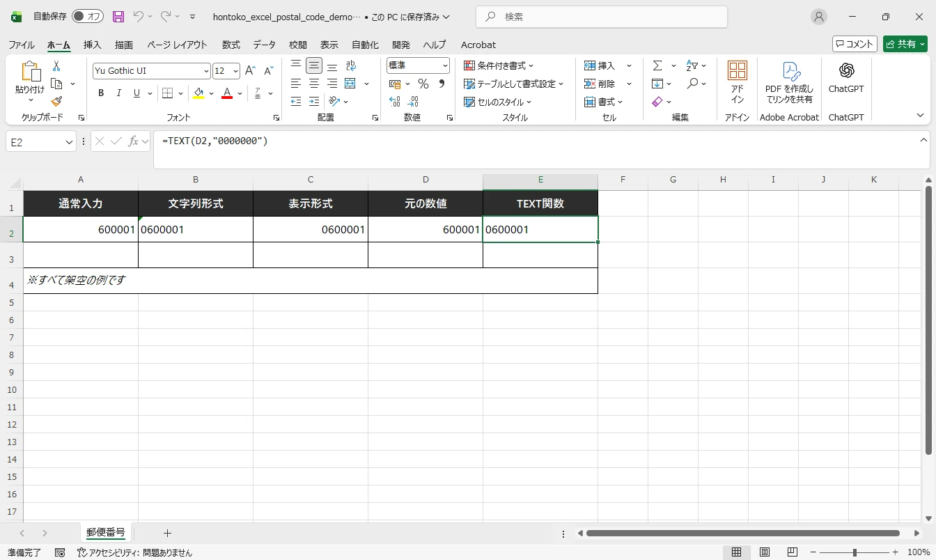The width and height of the screenshot is (936, 560).
Task: Click the Comma Style icon
Action: (441, 84)
